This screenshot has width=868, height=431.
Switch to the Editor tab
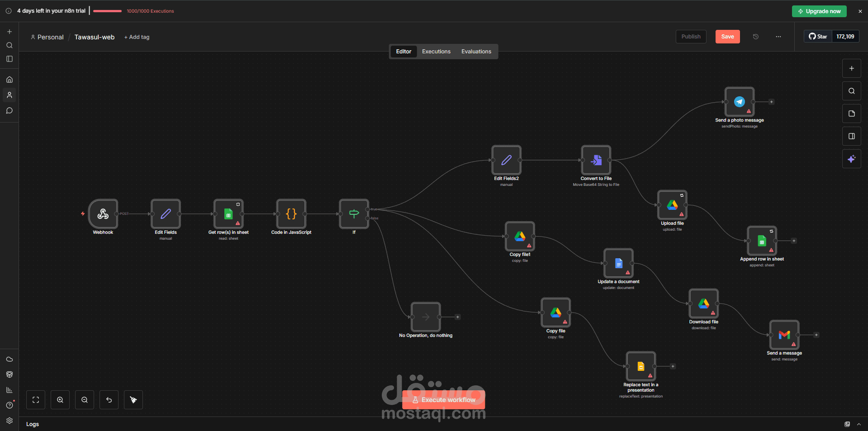pyautogui.click(x=403, y=52)
